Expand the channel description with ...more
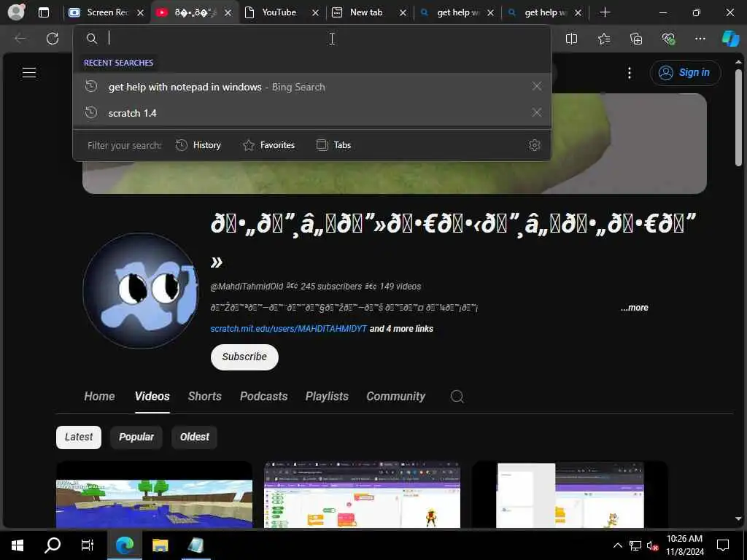 click(634, 308)
